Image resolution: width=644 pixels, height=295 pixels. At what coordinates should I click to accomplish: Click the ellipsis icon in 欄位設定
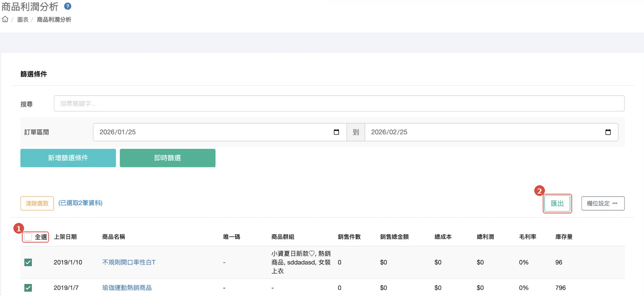point(615,203)
